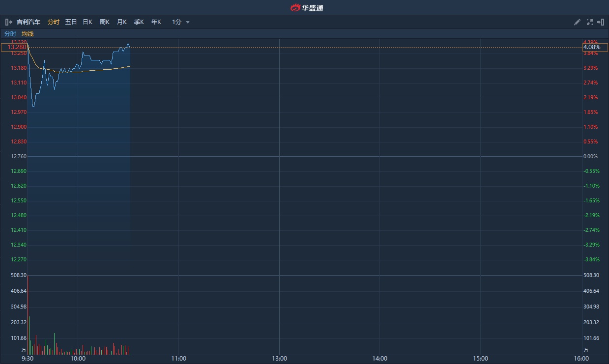The width and height of the screenshot is (609, 364).
Task: Open the pencil drawing tool
Action: [578, 22]
